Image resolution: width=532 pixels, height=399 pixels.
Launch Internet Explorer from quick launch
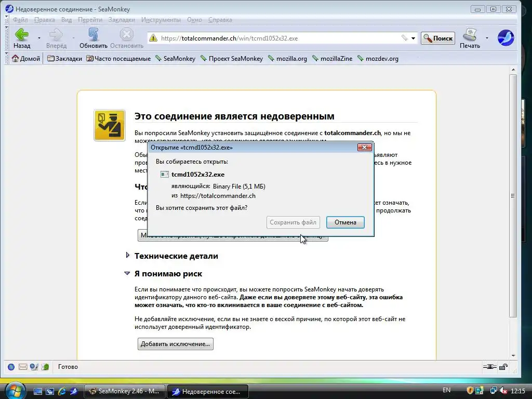click(62, 391)
